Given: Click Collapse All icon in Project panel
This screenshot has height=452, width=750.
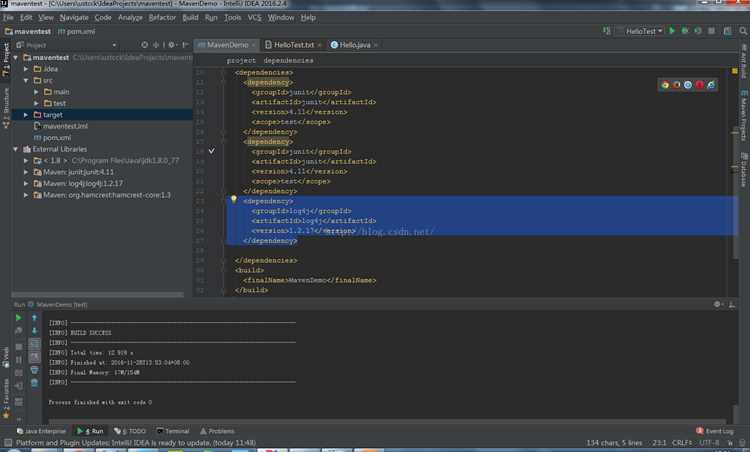Looking at the screenshot, I should click(156, 44).
